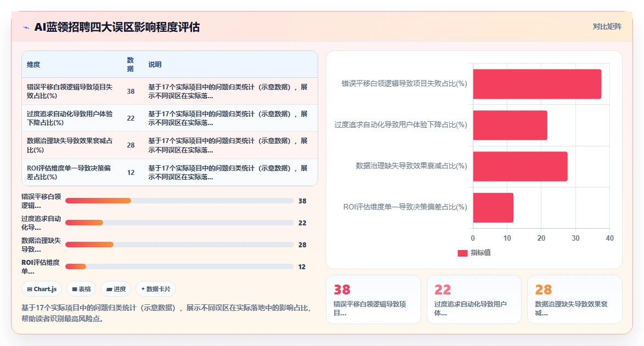
Task: Click the 指标值 legend label
Action: click(481, 253)
